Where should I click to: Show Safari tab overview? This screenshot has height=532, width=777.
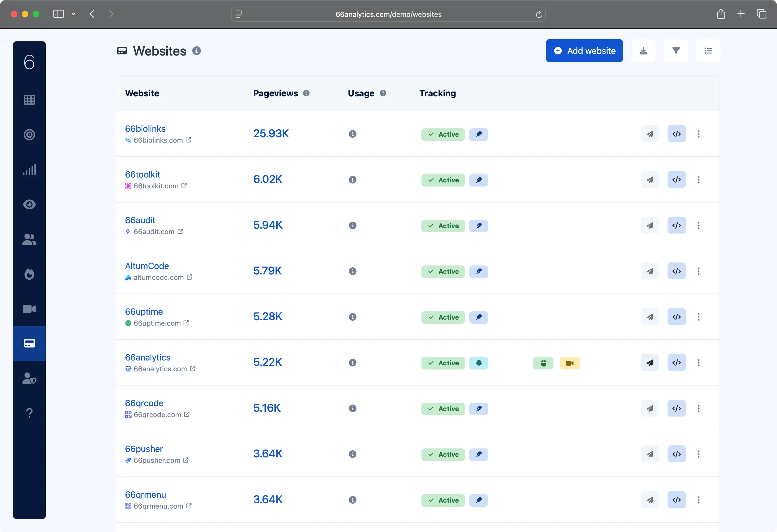[x=761, y=14]
